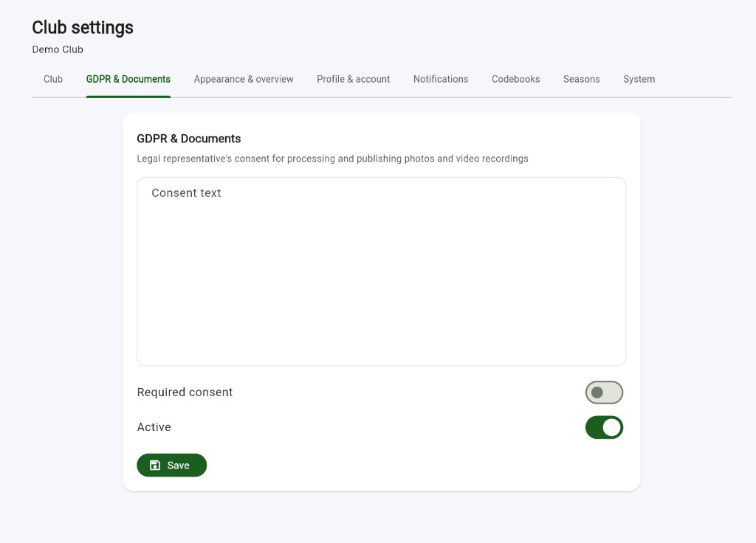756x543 pixels.
Task: Go to the Notifications tab
Action: tap(441, 80)
